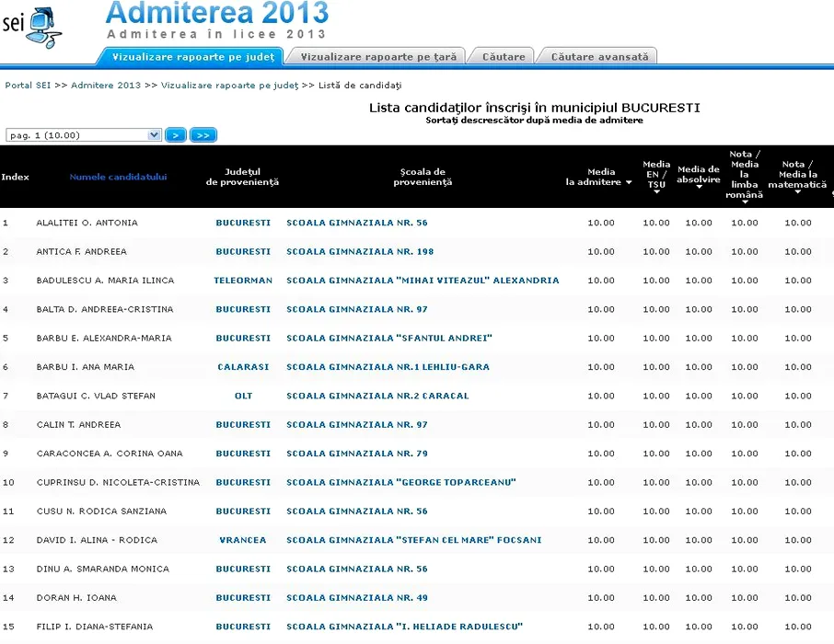
Task: Click sort arrow under Media la limba română
Action: (744, 201)
